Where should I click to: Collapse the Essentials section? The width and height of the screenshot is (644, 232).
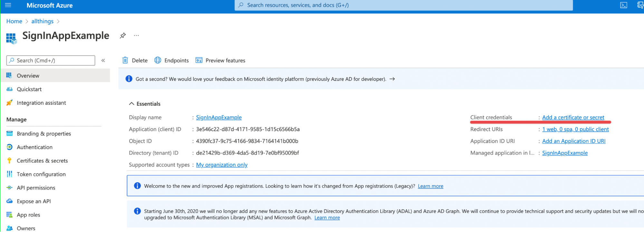131,103
